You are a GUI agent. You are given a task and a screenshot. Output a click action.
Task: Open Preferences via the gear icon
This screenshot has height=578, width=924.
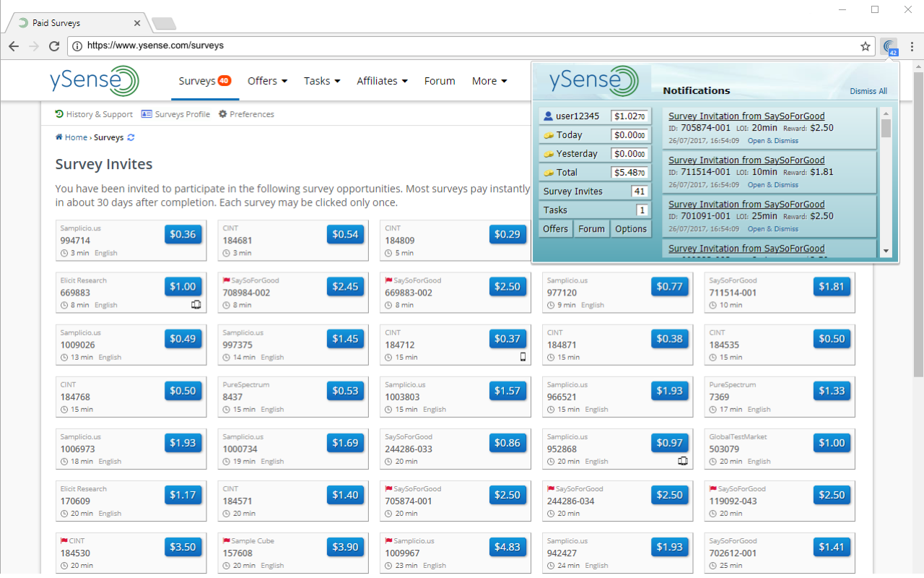click(x=225, y=114)
